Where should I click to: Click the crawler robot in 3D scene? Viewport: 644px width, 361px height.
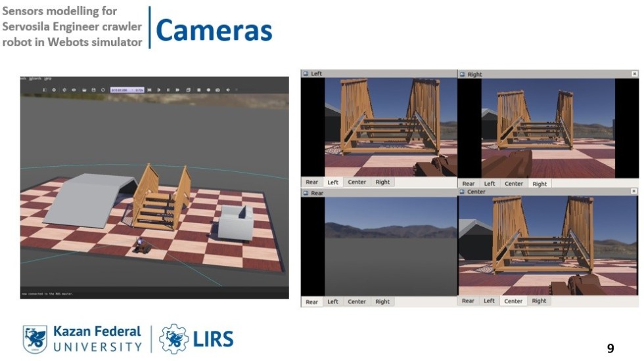coord(142,246)
